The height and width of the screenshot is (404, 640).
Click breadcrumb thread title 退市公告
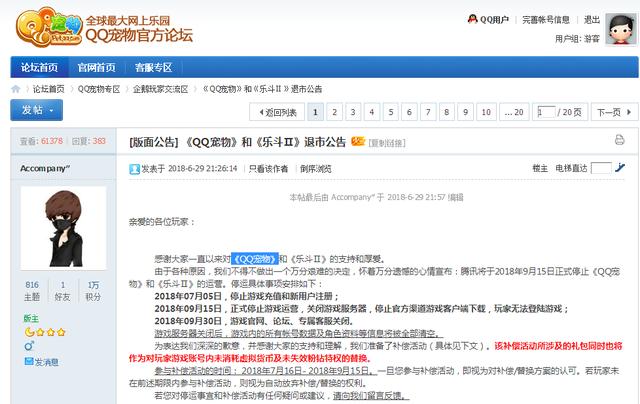point(262,89)
